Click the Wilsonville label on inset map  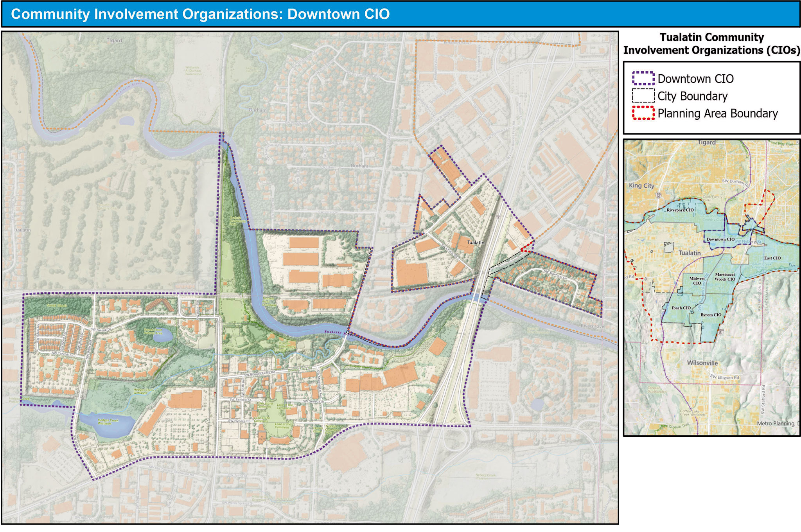pos(702,363)
